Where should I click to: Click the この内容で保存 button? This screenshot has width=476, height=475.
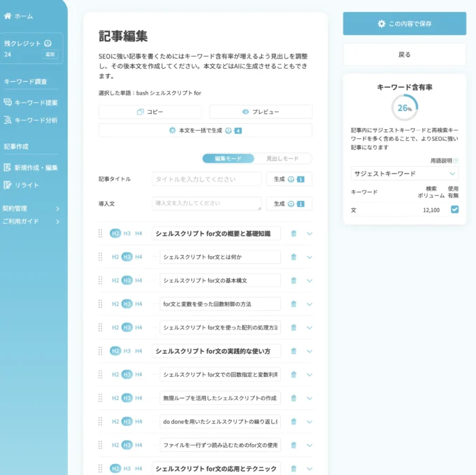[x=404, y=24]
